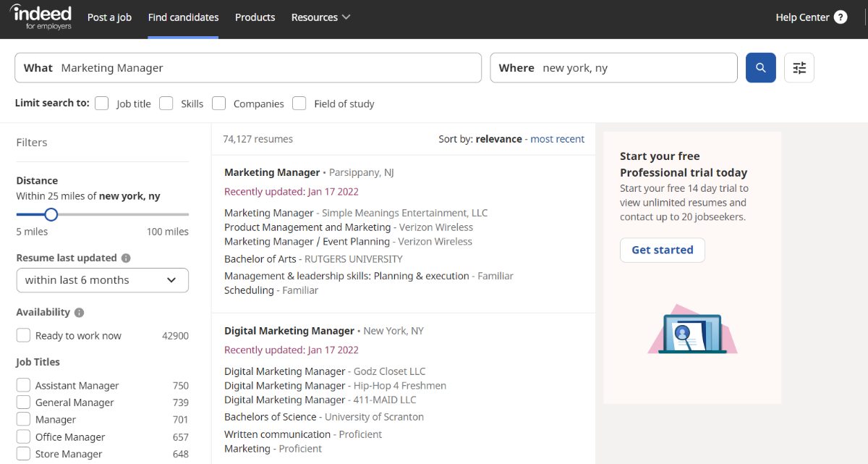The width and height of the screenshot is (868, 464).
Task: Open the Resume last updated dropdown
Action: (x=102, y=280)
